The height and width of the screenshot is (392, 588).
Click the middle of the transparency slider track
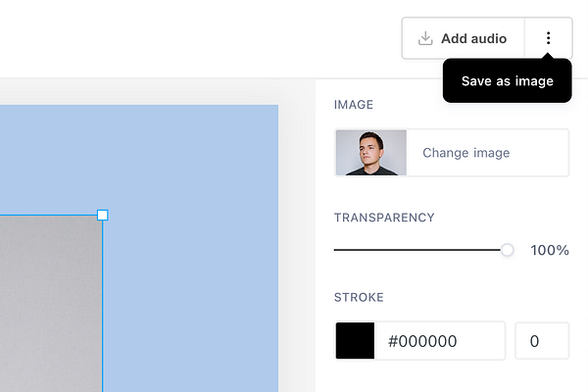pyautogui.click(x=419, y=250)
